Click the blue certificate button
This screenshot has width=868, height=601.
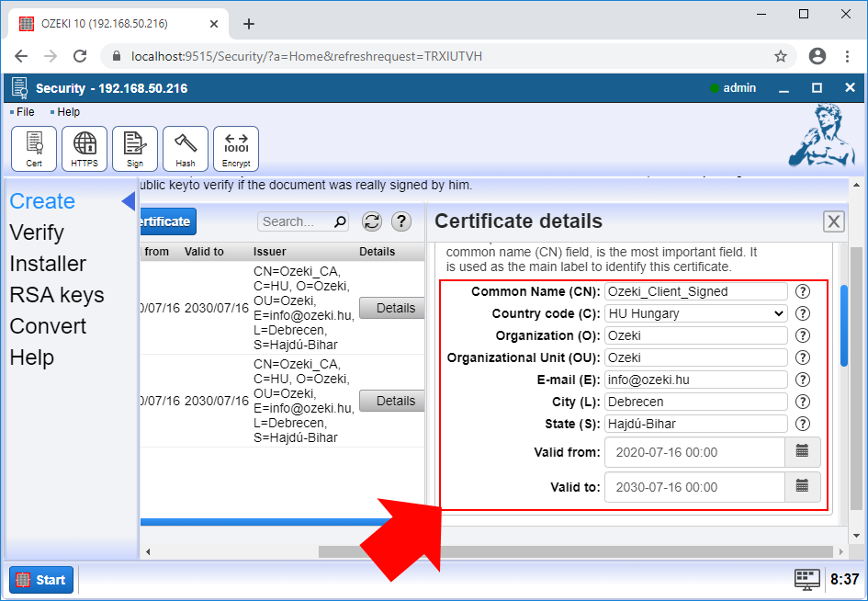click(x=168, y=221)
